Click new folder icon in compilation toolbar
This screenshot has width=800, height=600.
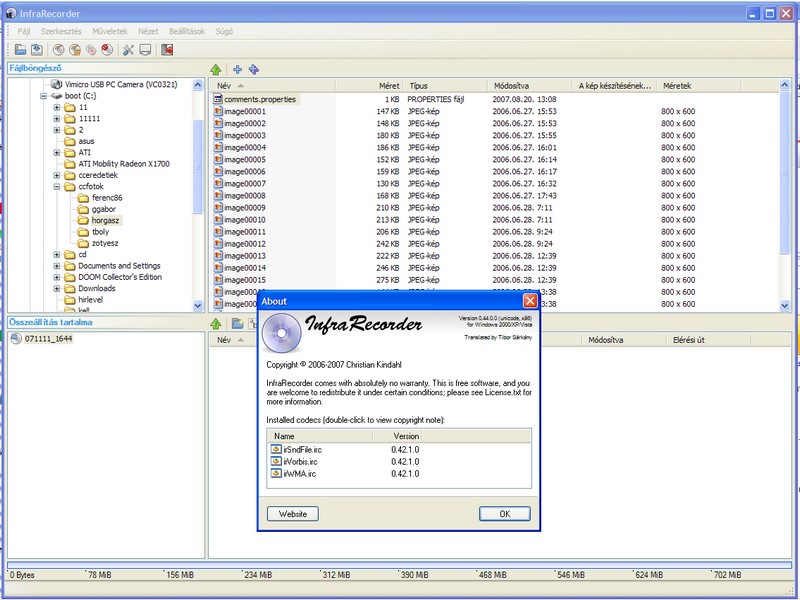click(237, 323)
